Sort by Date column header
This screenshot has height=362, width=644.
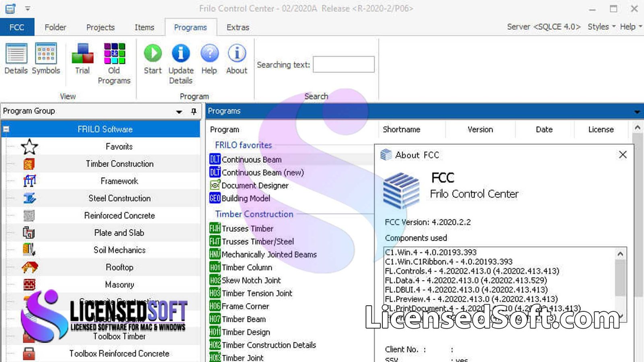click(544, 130)
